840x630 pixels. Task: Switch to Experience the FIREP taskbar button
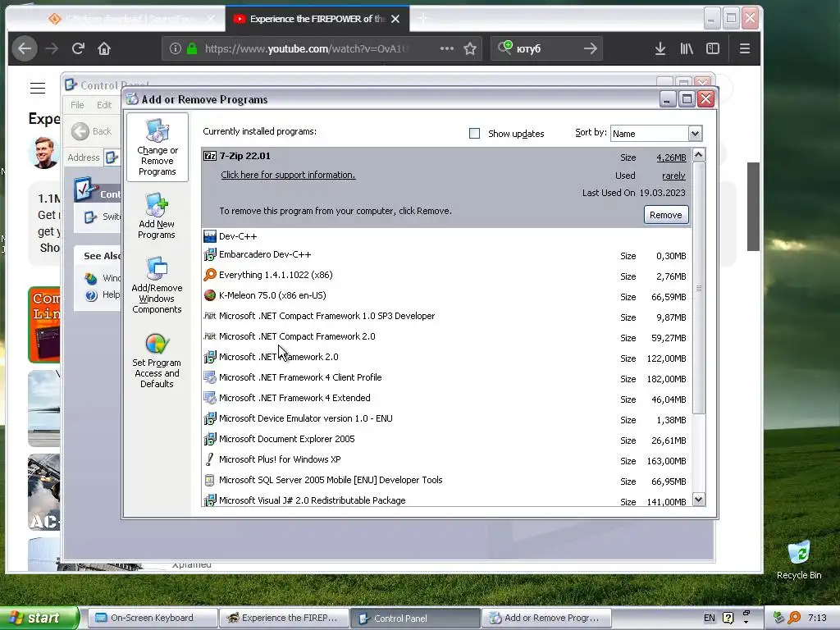tap(284, 618)
